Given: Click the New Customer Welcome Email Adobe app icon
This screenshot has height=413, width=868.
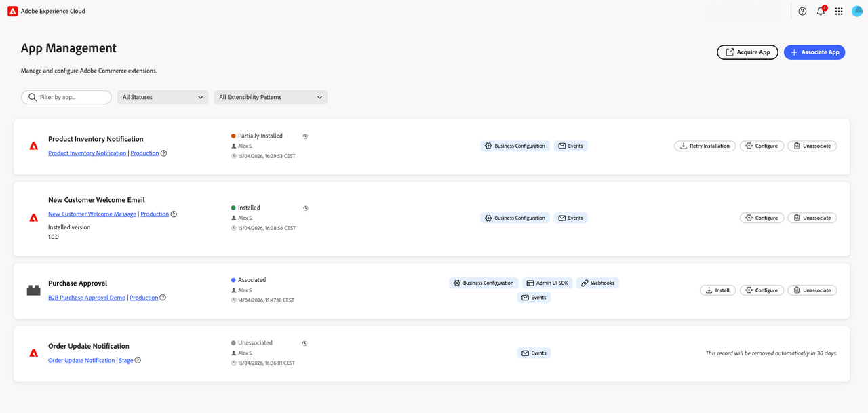Looking at the screenshot, I should 33,218.
